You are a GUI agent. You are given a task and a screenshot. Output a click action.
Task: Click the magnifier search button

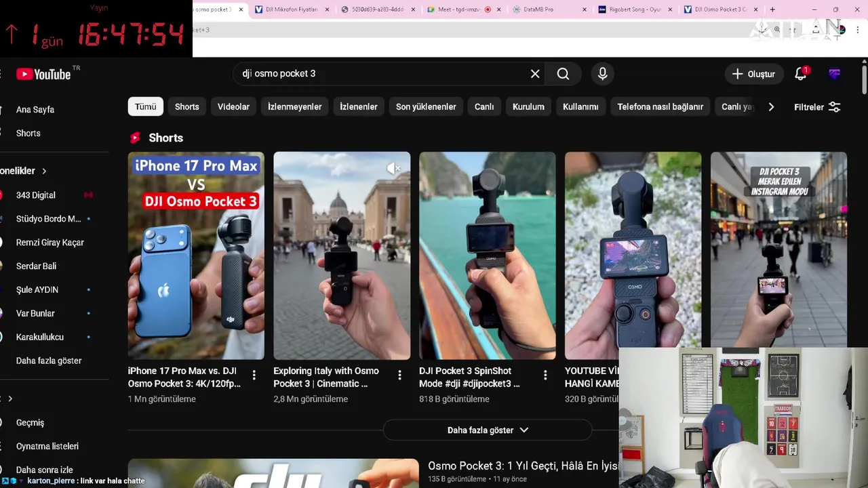[563, 74]
